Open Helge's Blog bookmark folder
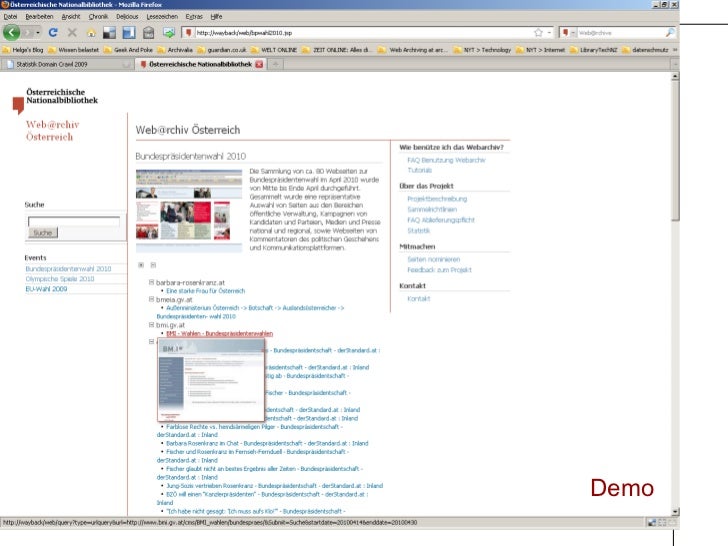 23,50
